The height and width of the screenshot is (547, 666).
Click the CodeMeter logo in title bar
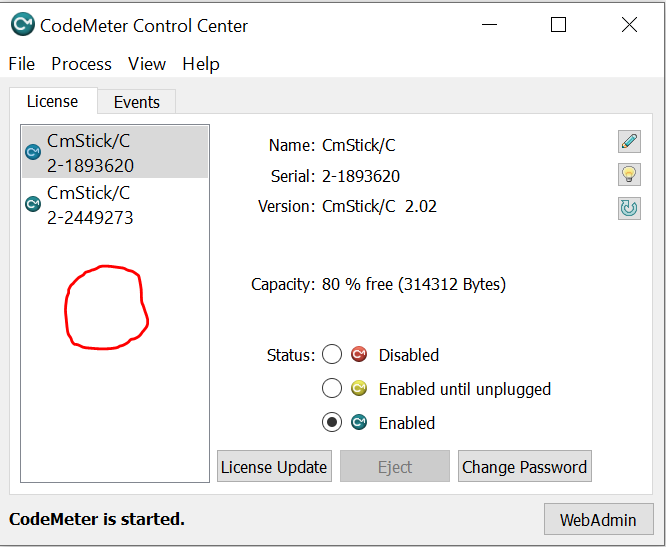23,24
